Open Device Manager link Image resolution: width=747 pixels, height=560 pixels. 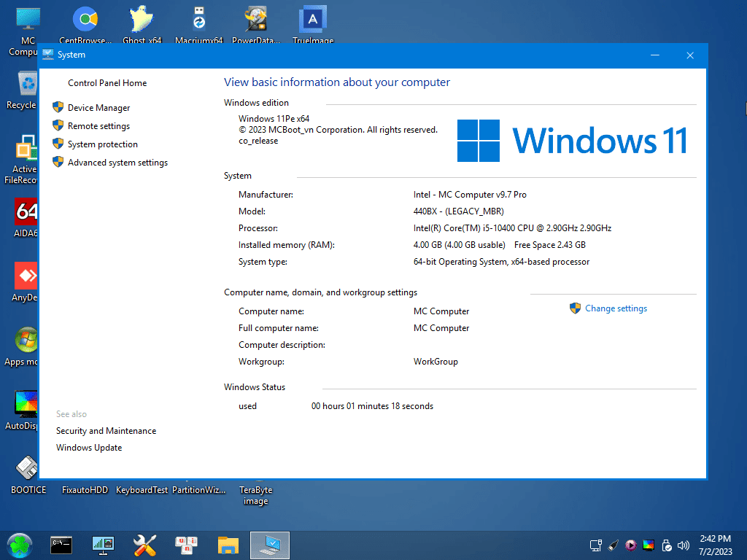tap(98, 108)
